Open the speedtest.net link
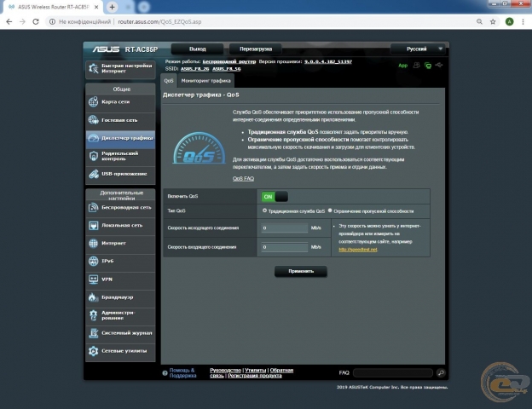 [357, 250]
